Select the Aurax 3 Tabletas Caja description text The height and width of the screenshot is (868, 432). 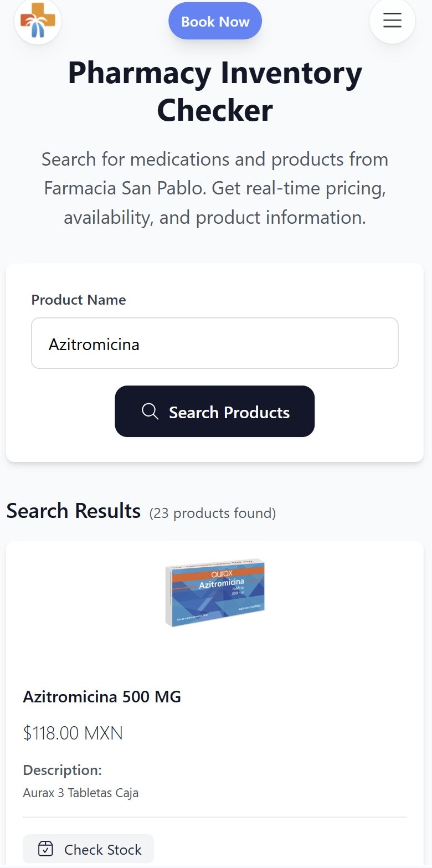pyautogui.click(x=81, y=793)
